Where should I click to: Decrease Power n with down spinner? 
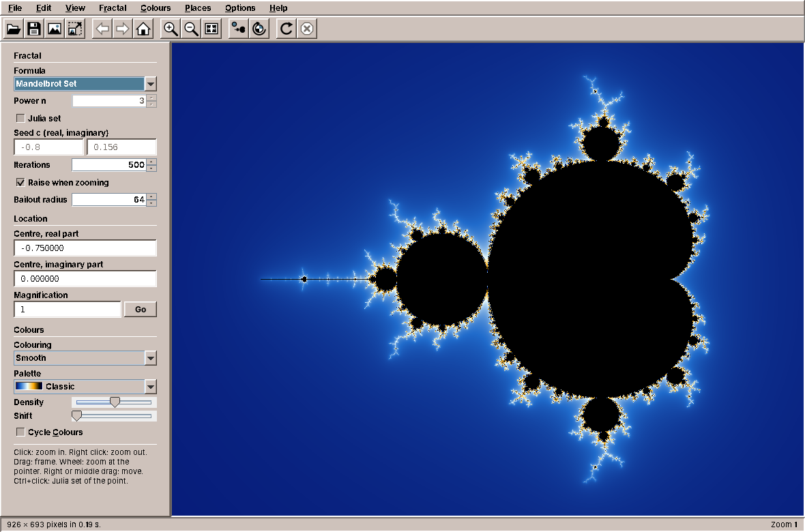[x=151, y=104]
